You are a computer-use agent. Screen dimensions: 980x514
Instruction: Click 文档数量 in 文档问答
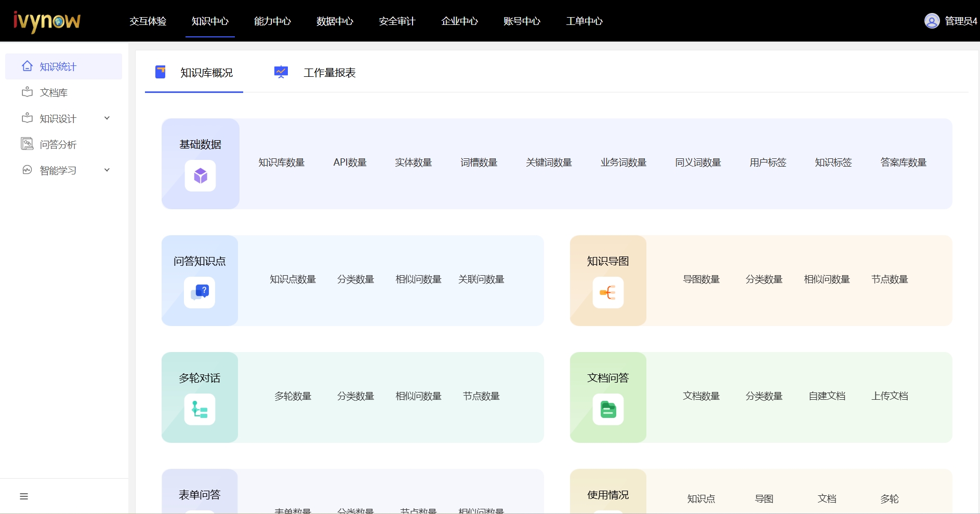click(x=701, y=396)
